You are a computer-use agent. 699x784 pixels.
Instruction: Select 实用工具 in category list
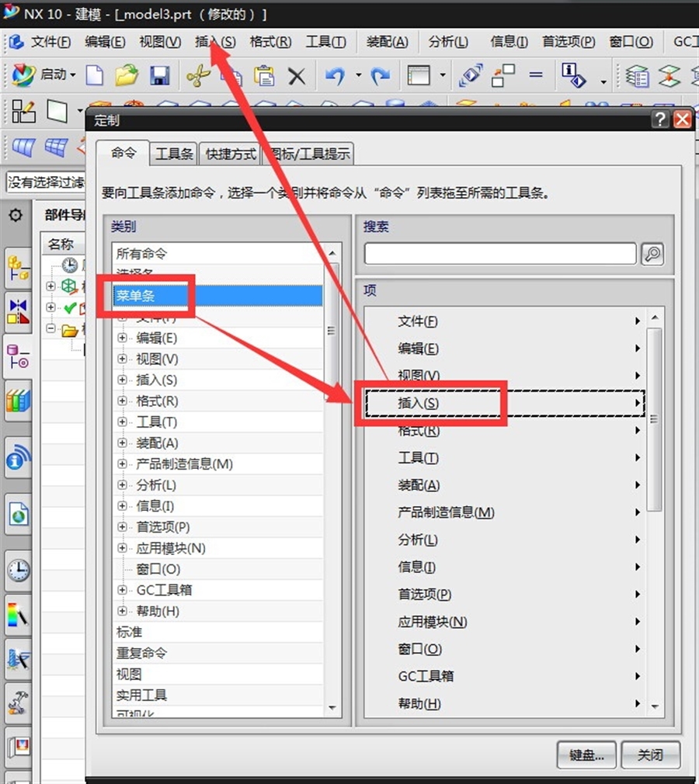click(217, 695)
